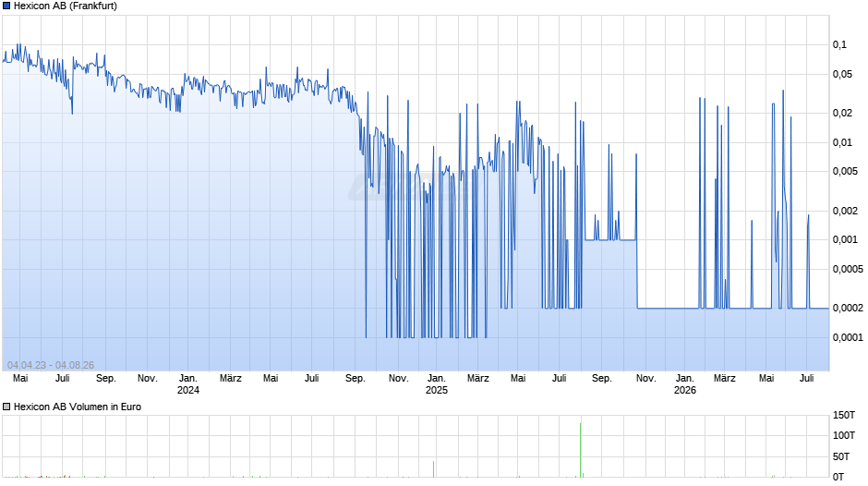Click the 0,0001 price axis label
This screenshot has height=486, width=868.
[x=848, y=337]
